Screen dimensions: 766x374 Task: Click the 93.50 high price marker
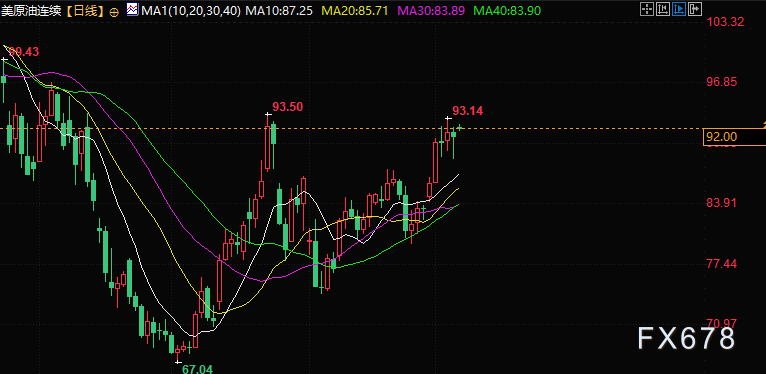(288, 106)
